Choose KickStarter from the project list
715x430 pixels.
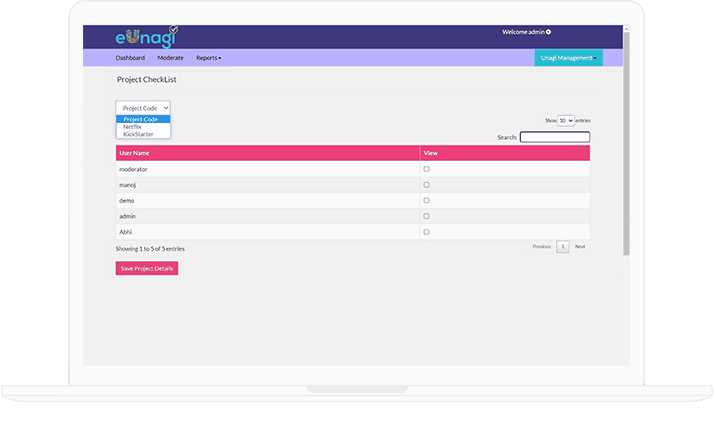tap(138, 133)
